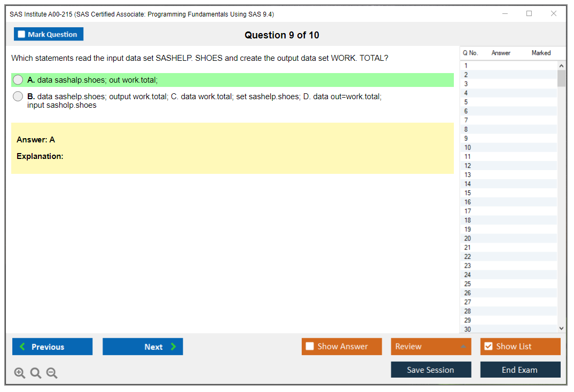The height and width of the screenshot is (392, 574).
Task: Open question 30 from the list
Action: [468, 329]
